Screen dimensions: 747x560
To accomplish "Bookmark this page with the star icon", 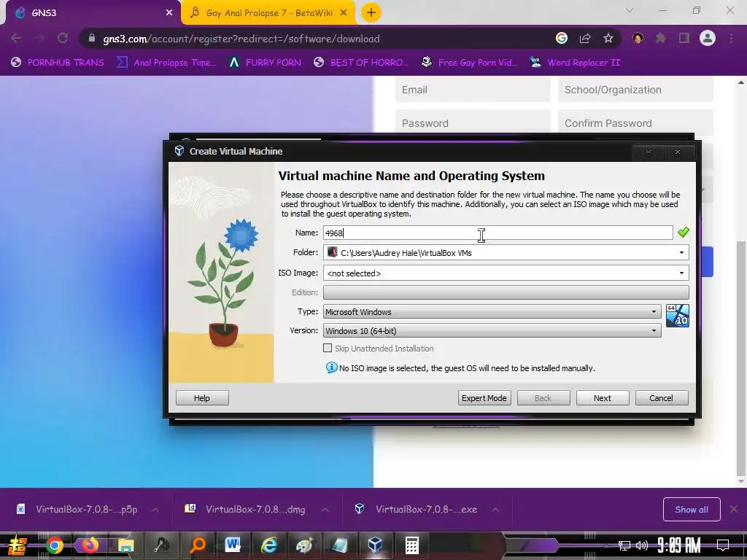I will click(x=608, y=39).
